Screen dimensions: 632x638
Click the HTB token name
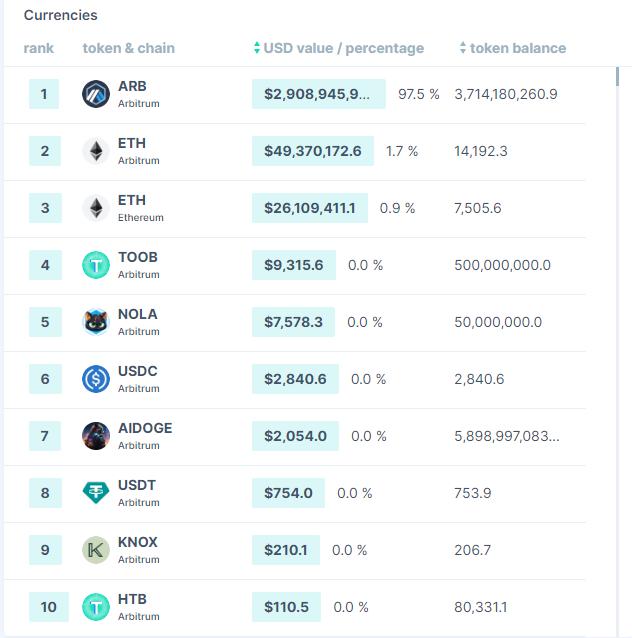132,599
